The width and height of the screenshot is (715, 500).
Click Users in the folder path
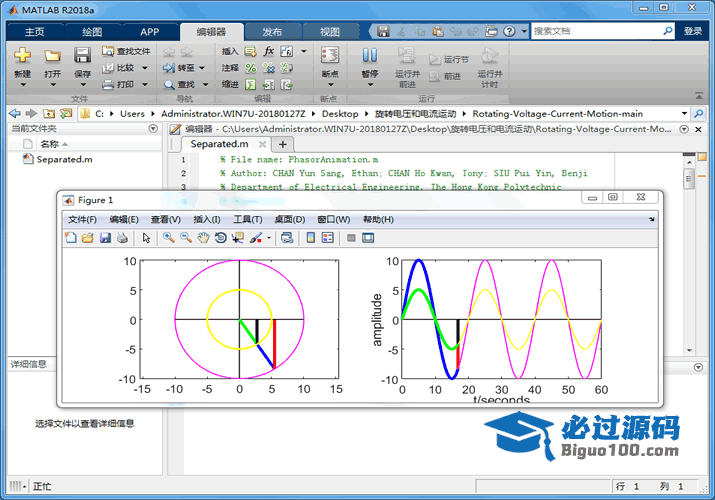pos(132,113)
